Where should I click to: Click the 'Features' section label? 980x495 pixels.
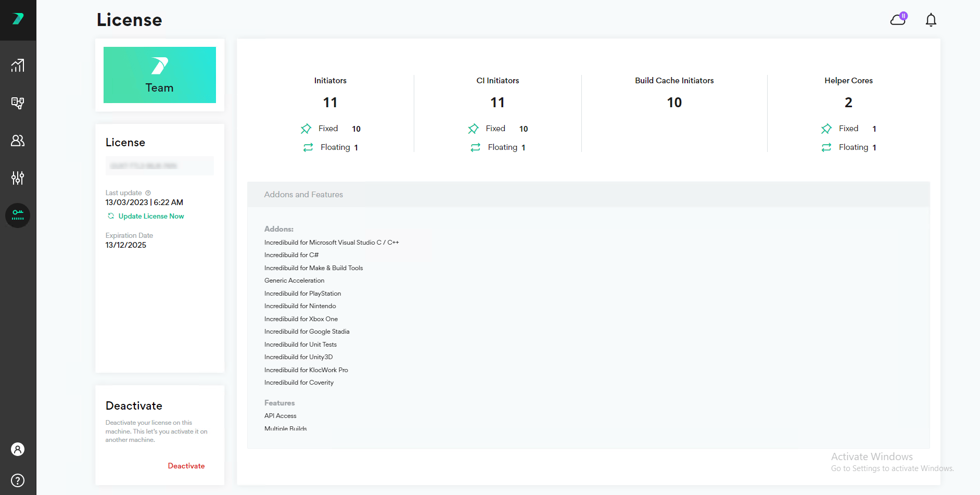(x=279, y=403)
